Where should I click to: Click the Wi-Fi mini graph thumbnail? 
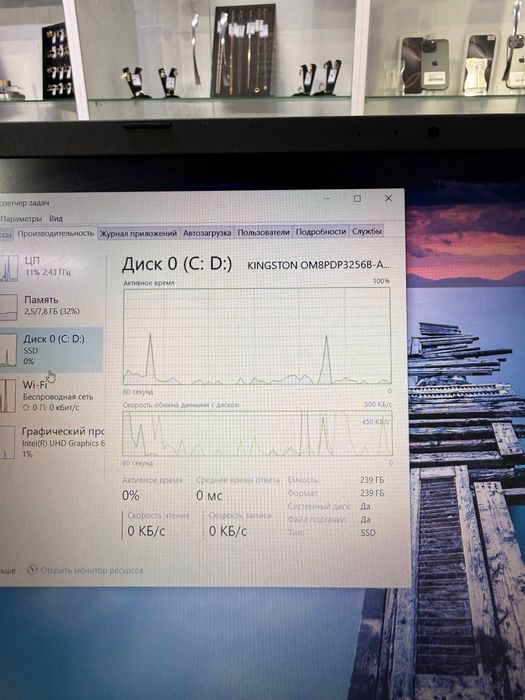(x=8, y=396)
